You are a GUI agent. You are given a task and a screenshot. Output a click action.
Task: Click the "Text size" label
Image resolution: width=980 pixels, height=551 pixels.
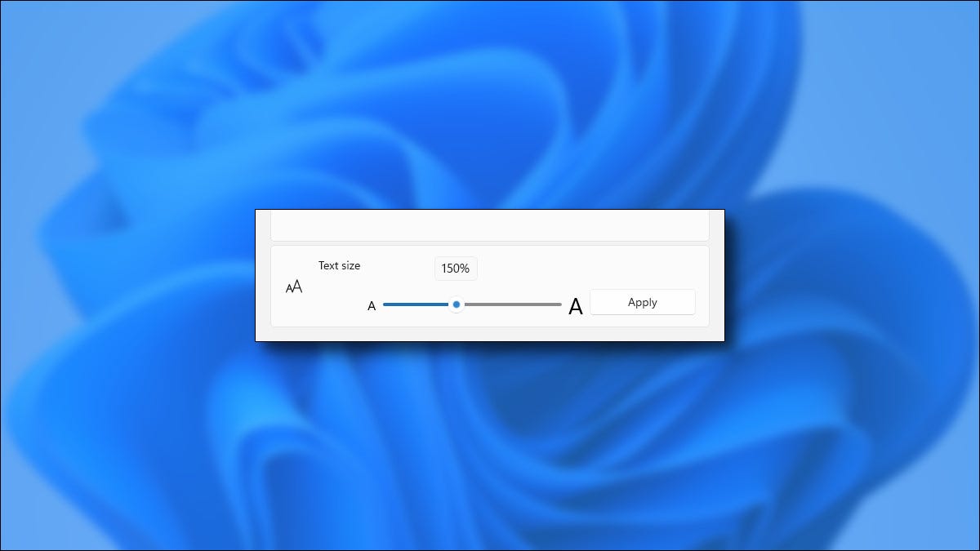pos(338,265)
